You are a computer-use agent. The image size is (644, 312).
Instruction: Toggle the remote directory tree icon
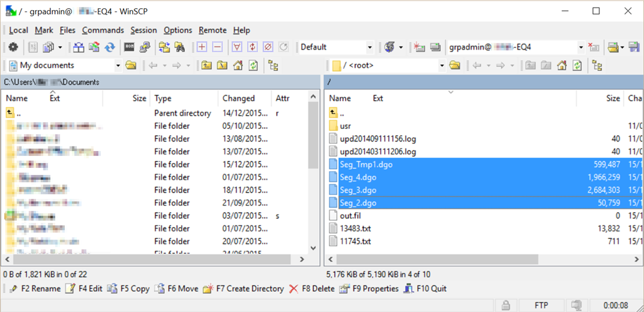click(597, 65)
